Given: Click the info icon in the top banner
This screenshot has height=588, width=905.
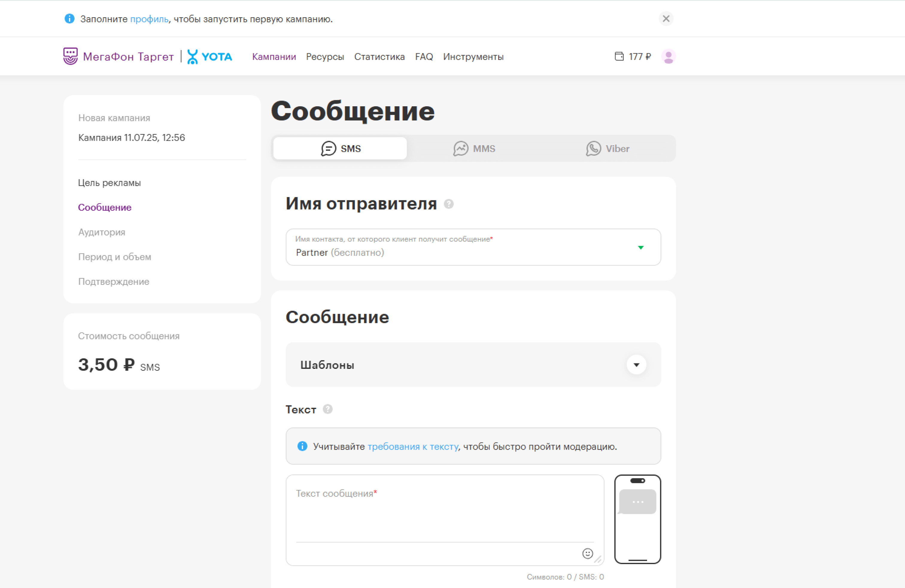Looking at the screenshot, I should (x=70, y=19).
